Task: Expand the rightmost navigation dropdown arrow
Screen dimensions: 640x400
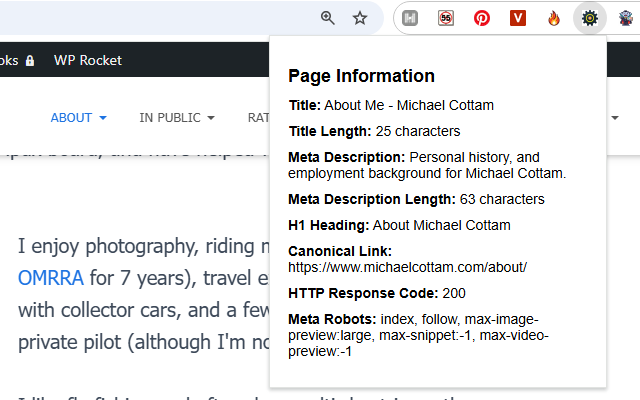Action: coord(615,118)
